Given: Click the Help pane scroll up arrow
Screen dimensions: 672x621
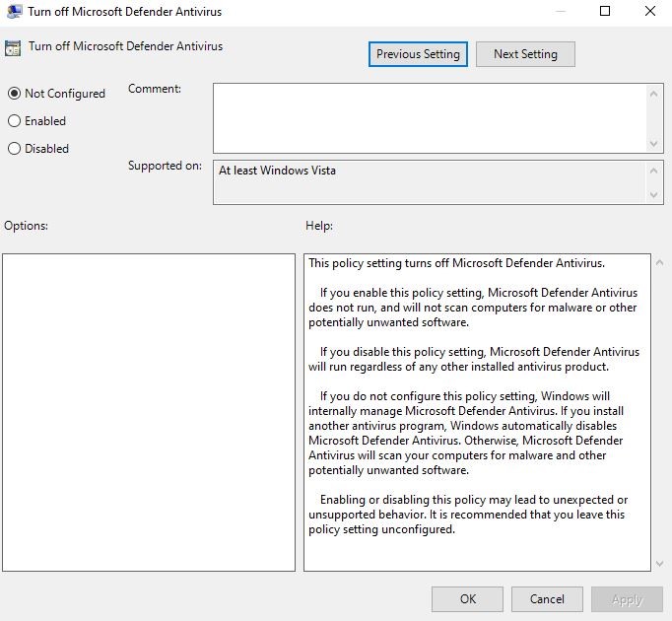Looking at the screenshot, I should coord(659,262).
